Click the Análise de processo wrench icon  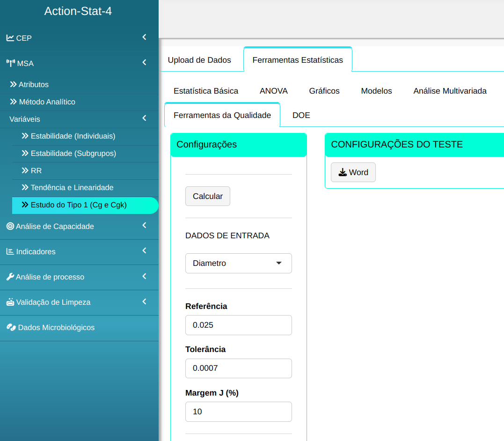[10, 277]
